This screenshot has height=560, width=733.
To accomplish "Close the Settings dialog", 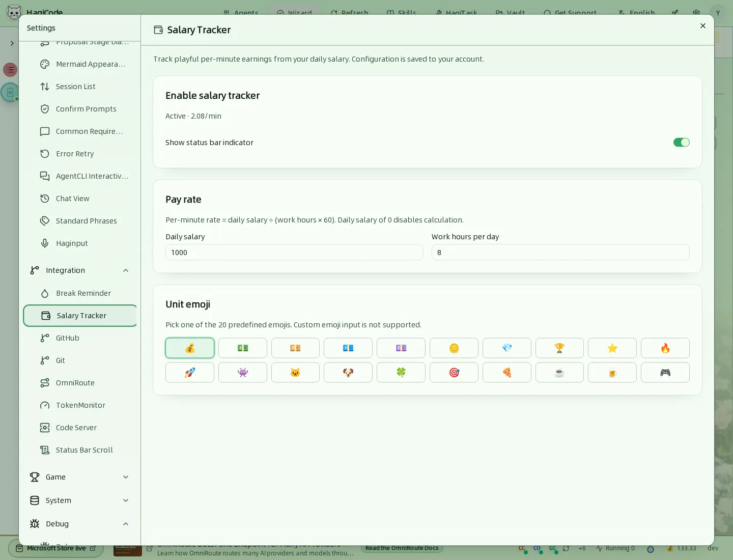I will coord(703,26).
